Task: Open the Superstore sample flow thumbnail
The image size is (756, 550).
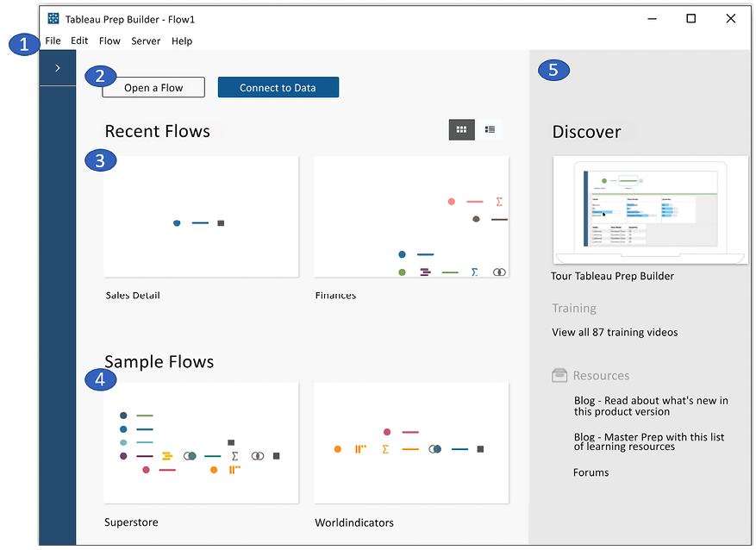Action: coord(201,443)
